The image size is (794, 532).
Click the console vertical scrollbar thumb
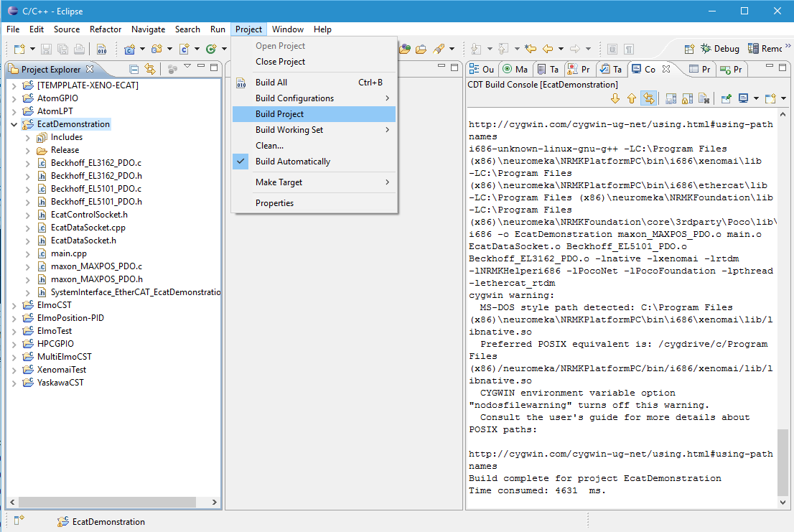(783, 462)
